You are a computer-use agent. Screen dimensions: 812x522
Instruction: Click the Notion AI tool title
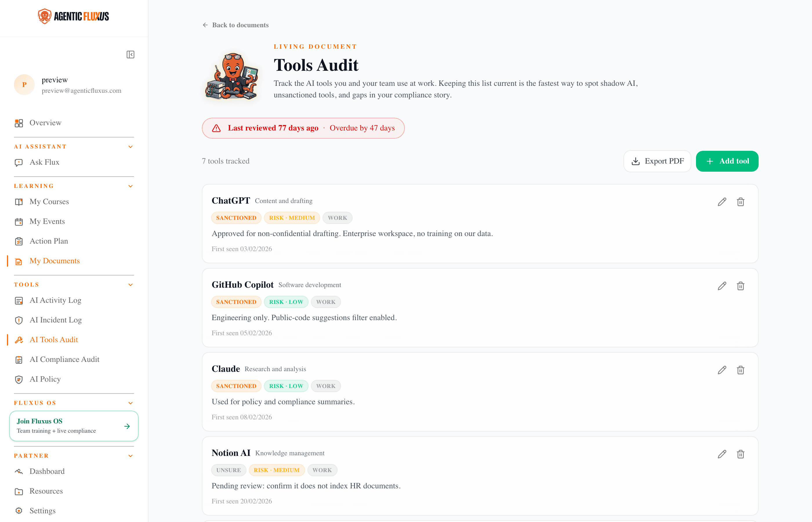pyautogui.click(x=231, y=453)
